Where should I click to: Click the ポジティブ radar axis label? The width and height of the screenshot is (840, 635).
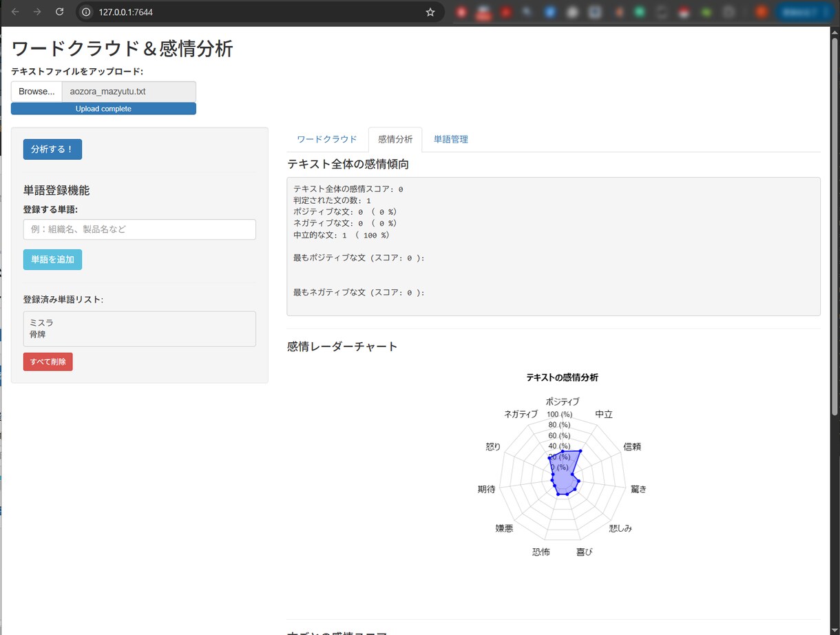coord(563,402)
